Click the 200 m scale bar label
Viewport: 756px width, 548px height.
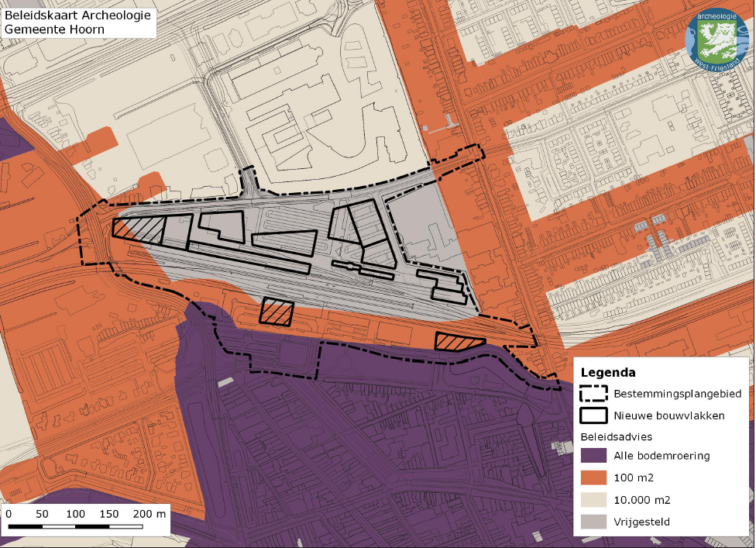(x=150, y=514)
